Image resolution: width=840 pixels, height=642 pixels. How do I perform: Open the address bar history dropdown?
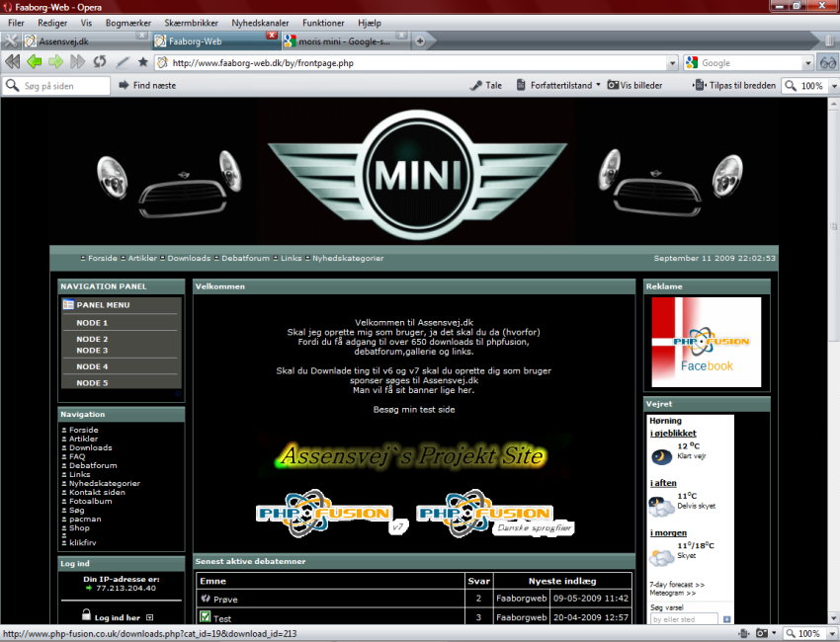672,63
